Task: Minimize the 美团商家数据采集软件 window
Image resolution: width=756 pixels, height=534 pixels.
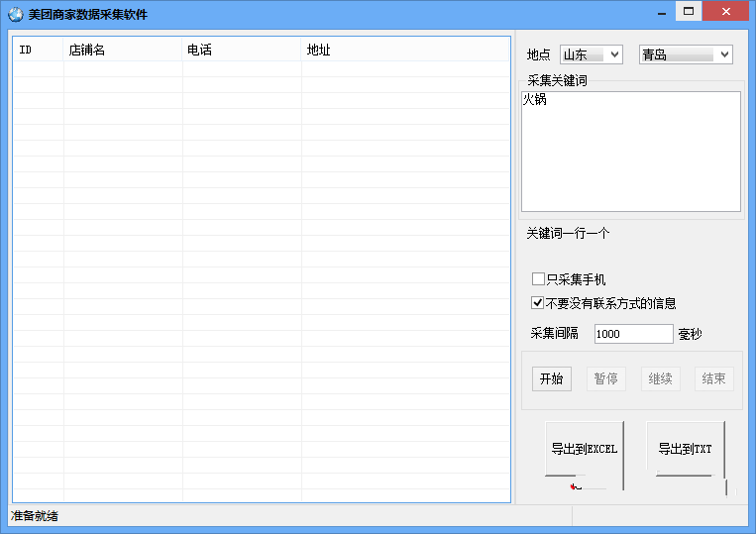Action: pyautogui.click(x=662, y=12)
